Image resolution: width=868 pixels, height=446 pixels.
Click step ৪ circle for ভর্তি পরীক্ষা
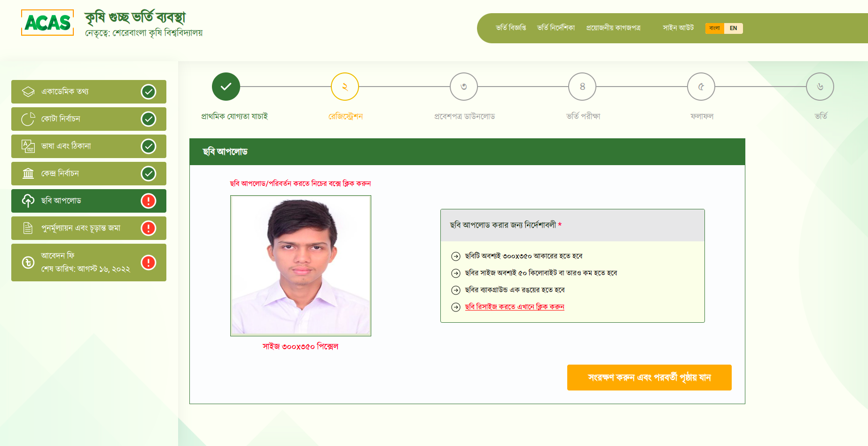click(582, 87)
